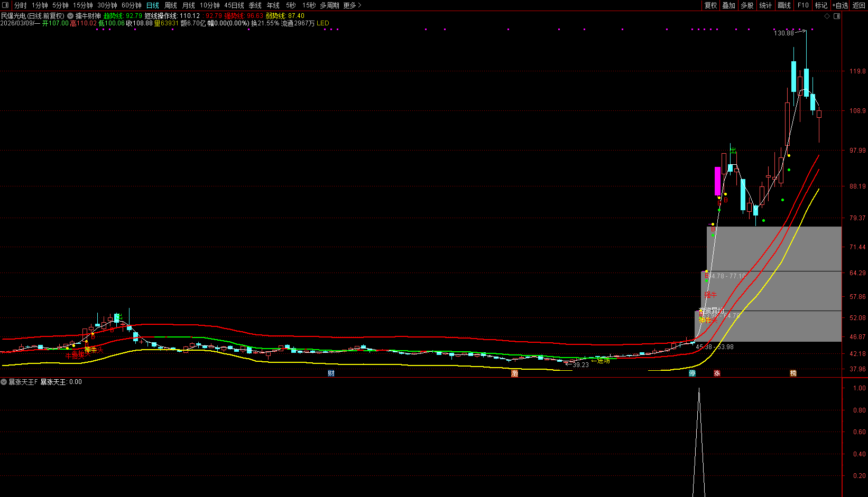Click the 激 event marker icon
Screen dimensions: 868x497
[514, 373]
